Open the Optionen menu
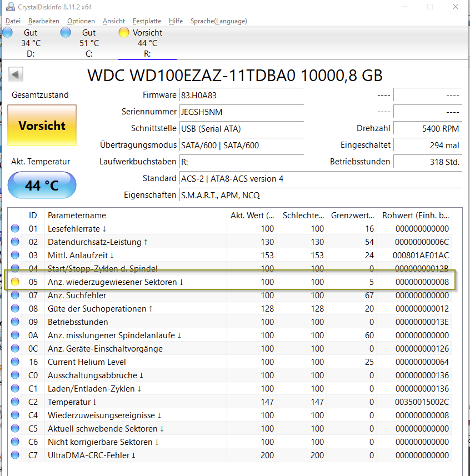This screenshot has width=470, height=476. pos(81,21)
